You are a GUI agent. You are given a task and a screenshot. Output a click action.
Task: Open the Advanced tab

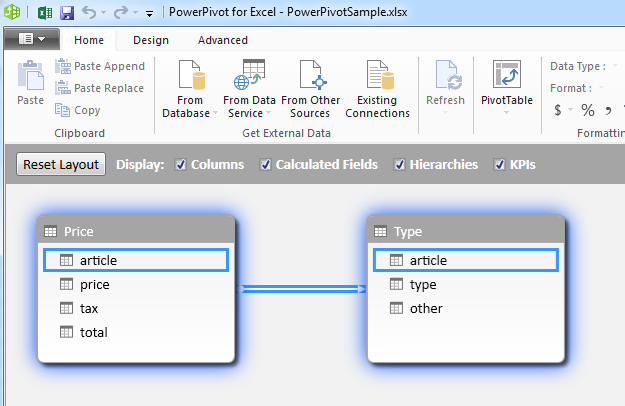[222, 40]
